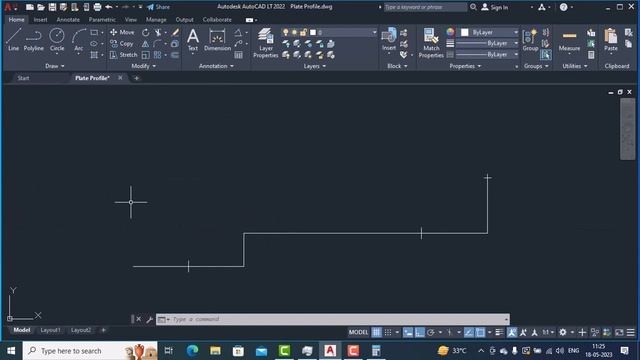Viewport: 640px width, 360px height.
Task: Click the Save icon in quick access toolbar
Action: tap(52, 7)
